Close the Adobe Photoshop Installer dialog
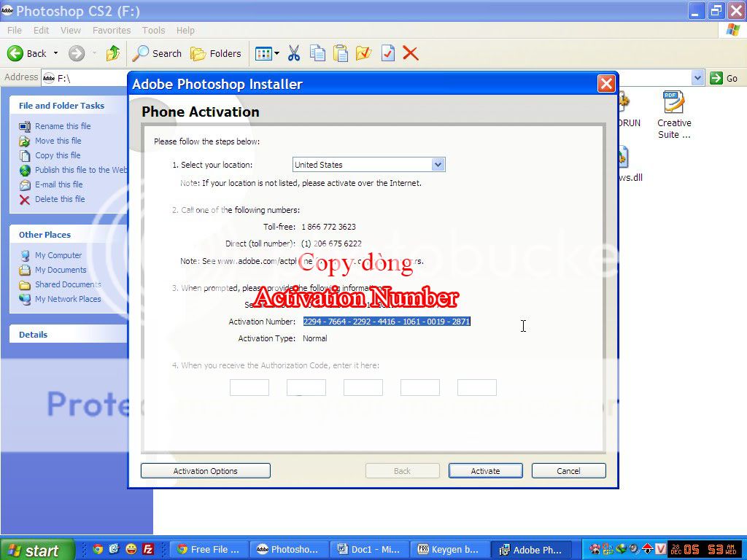Viewport: 747px width, 560px height. point(606,84)
